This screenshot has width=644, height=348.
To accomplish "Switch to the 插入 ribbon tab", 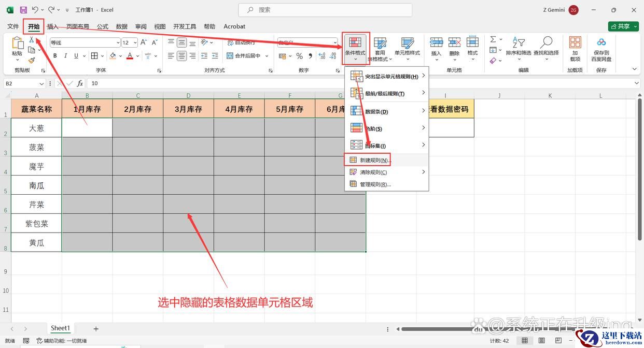I will (x=52, y=26).
